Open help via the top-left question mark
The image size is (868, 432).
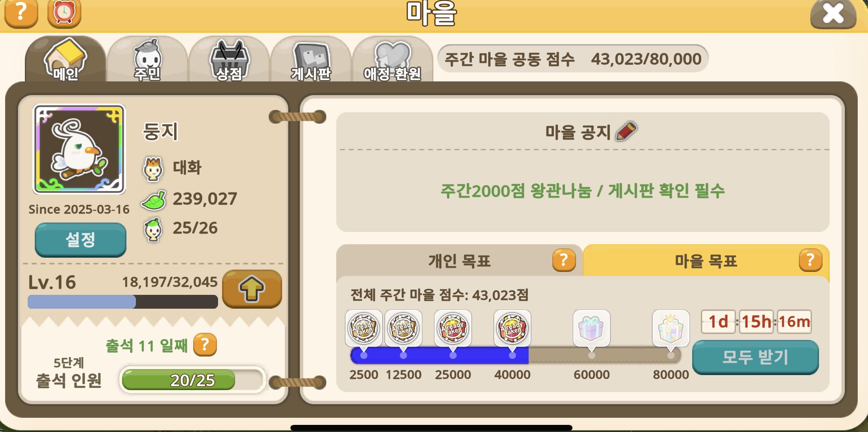(x=21, y=13)
